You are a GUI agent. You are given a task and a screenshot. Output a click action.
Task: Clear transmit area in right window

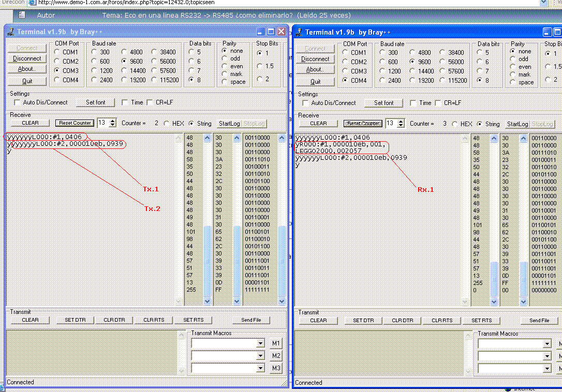pyautogui.click(x=318, y=321)
